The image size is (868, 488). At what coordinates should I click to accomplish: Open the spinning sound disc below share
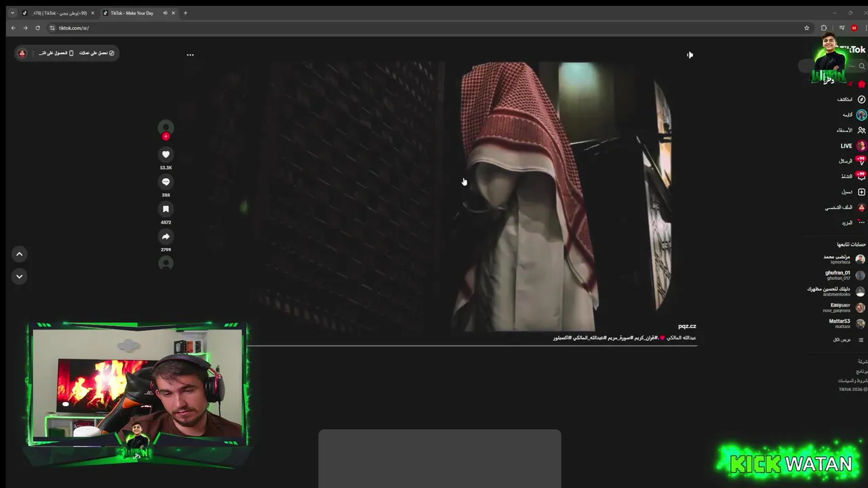point(165,264)
